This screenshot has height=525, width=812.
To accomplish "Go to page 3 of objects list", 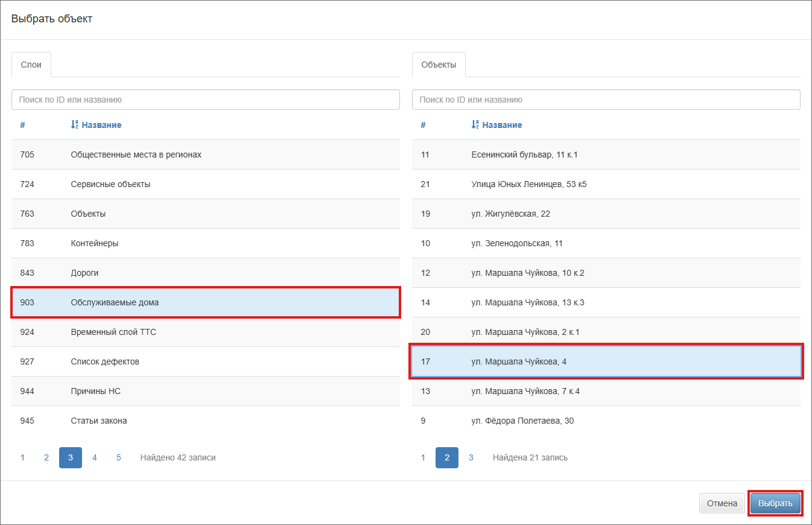I will (471, 457).
